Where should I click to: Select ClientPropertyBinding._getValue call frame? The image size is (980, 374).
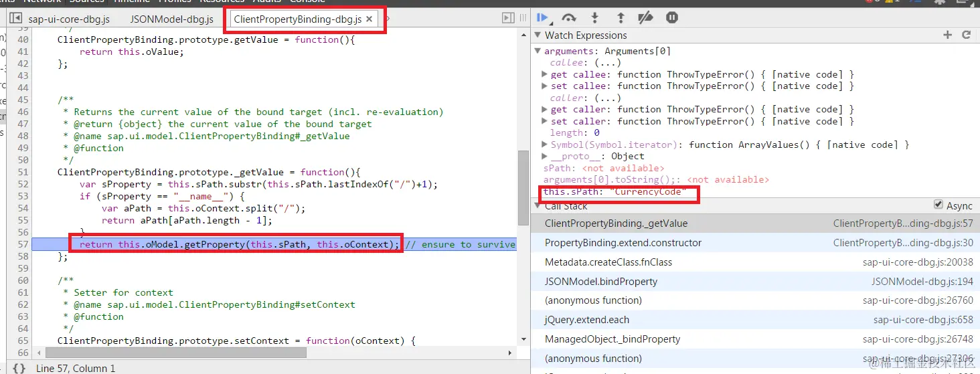tap(755, 223)
